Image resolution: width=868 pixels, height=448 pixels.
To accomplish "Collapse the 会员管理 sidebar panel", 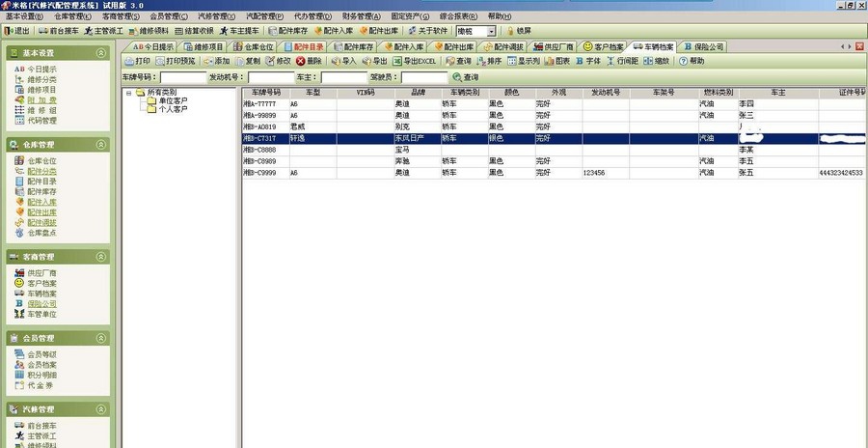I will pyautogui.click(x=100, y=338).
